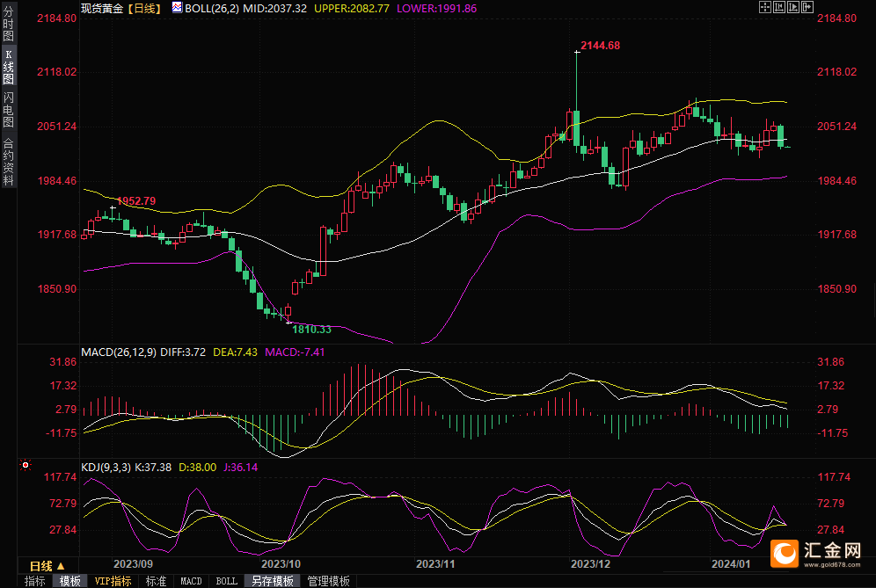The image size is (876, 588).
Task: Click the jump-to-start chart icon
Action: (x=778, y=7)
